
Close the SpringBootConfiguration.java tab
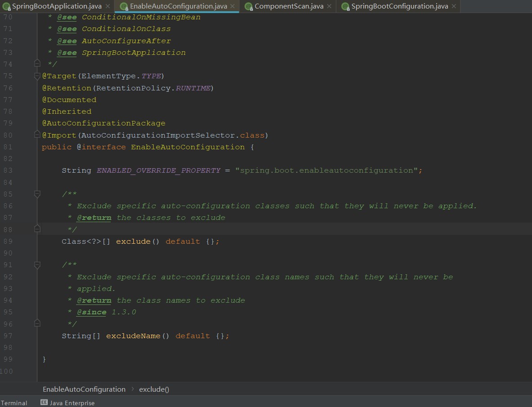click(x=454, y=6)
